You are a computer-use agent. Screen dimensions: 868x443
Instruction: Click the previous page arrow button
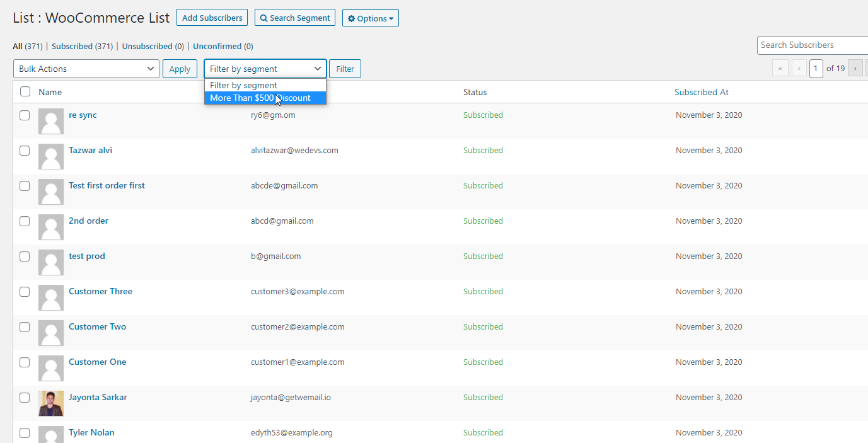(x=799, y=69)
